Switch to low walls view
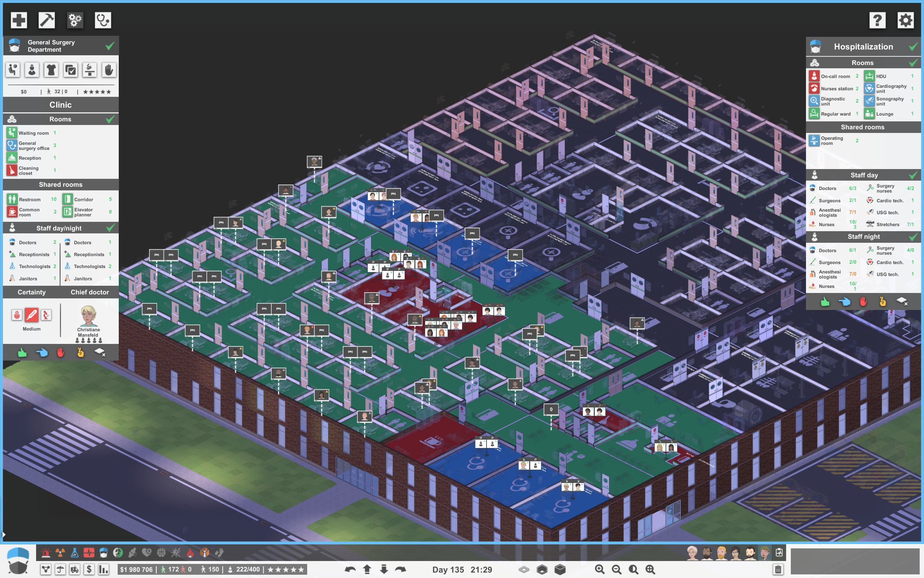This screenshot has height=578, width=924. tap(542, 569)
